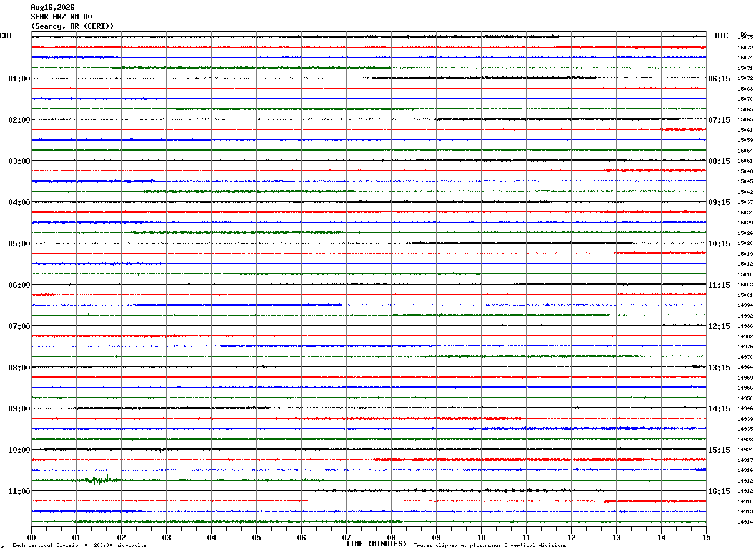This screenshot has height=554, width=756.
Task: Click the 01:00 CDT time label
Action: 19,79
